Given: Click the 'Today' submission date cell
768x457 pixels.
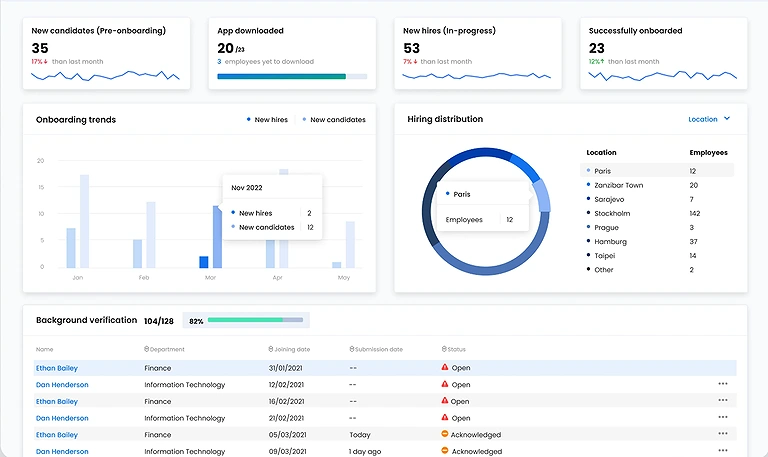Looking at the screenshot, I should tap(360, 434).
